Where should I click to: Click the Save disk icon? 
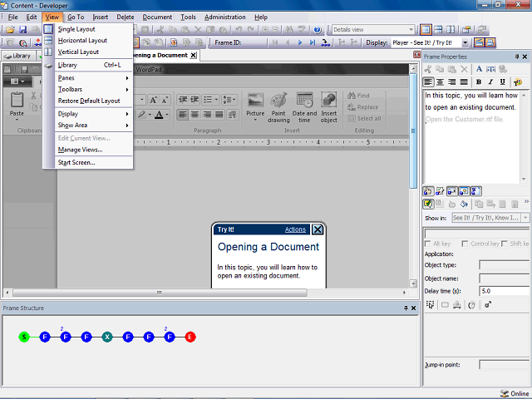coord(22,30)
